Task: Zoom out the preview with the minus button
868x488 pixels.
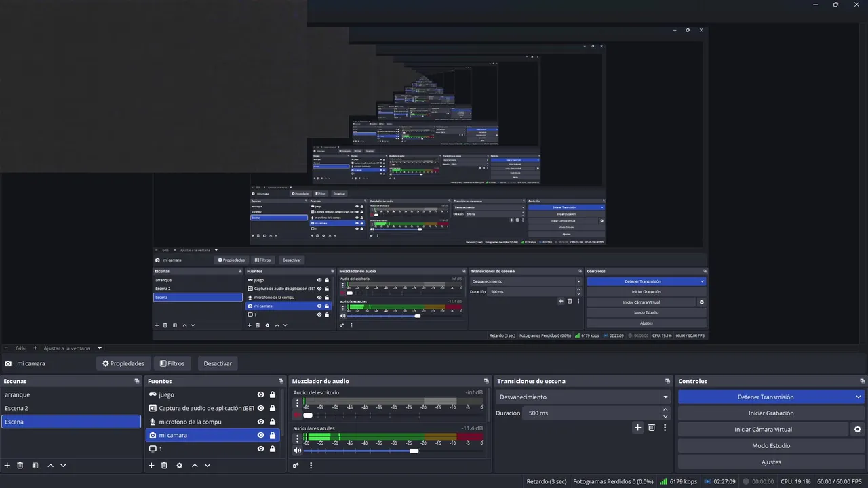Action: (6, 348)
